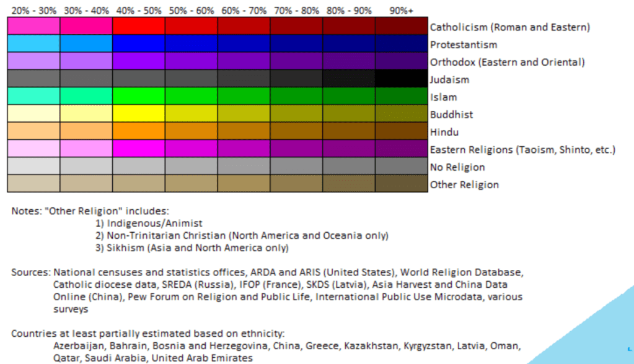Select the Eastern Religions 40% - 50% magenta swatch
The width and height of the screenshot is (634, 364).
(139, 149)
